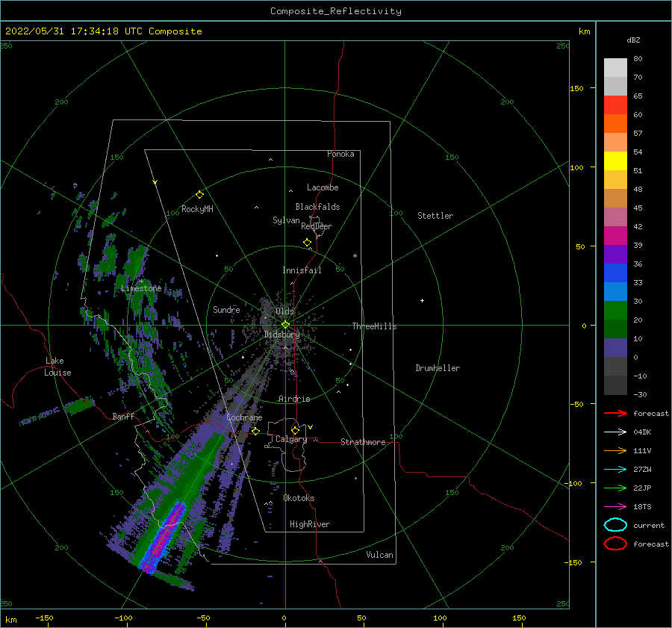Click the asterisk marker east of Innisfail
Viewport: 672px width, 628px height.
click(x=355, y=256)
